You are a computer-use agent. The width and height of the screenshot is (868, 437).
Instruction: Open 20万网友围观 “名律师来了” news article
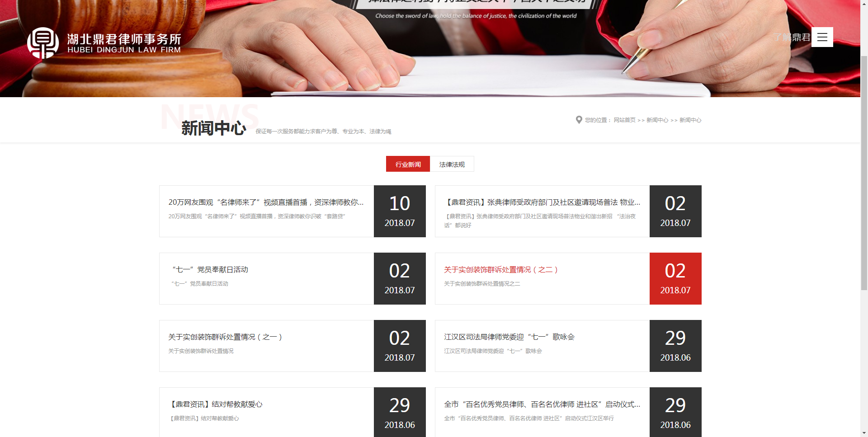pyautogui.click(x=266, y=202)
